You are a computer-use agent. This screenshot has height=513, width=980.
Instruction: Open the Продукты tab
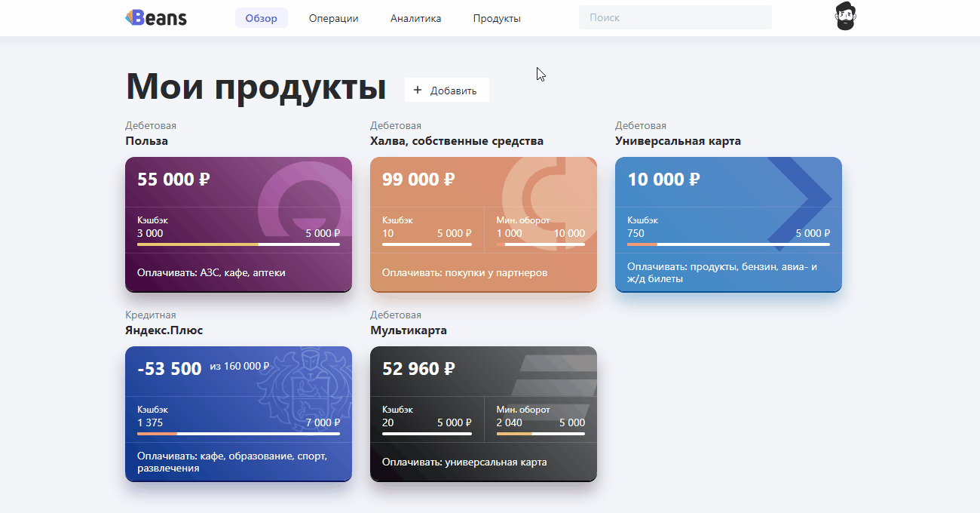[x=497, y=18]
